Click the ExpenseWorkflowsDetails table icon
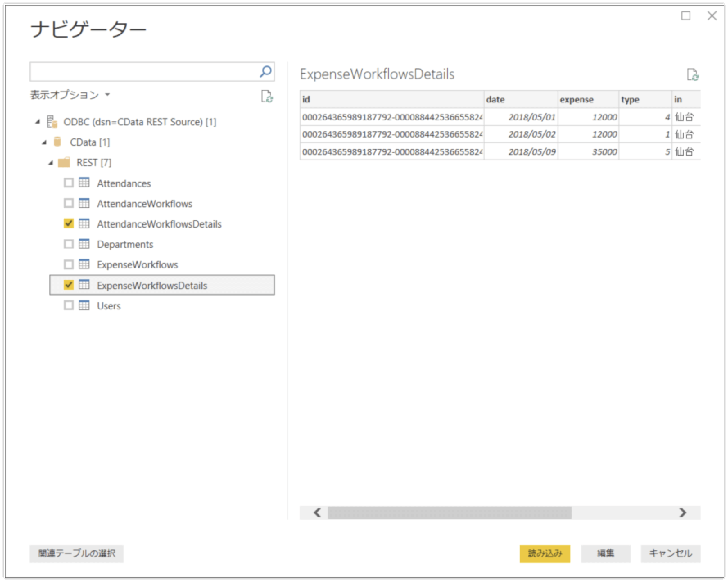 [84, 285]
